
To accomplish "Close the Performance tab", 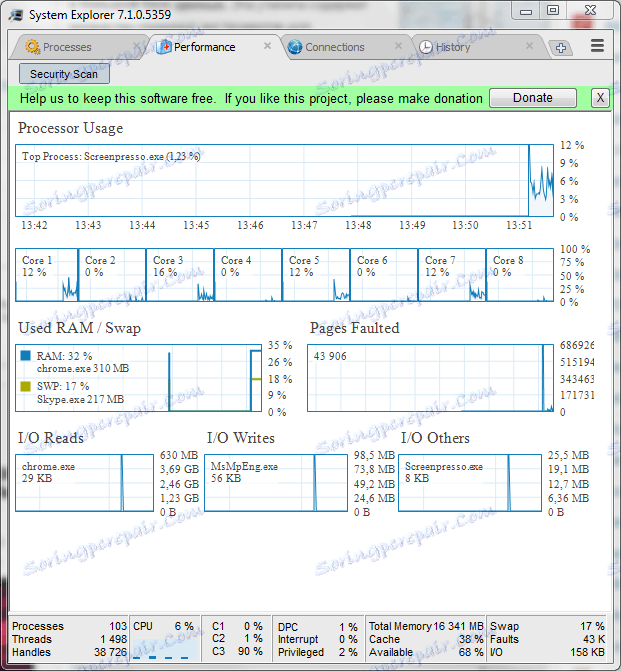I will pyautogui.click(x=267, y=46).
